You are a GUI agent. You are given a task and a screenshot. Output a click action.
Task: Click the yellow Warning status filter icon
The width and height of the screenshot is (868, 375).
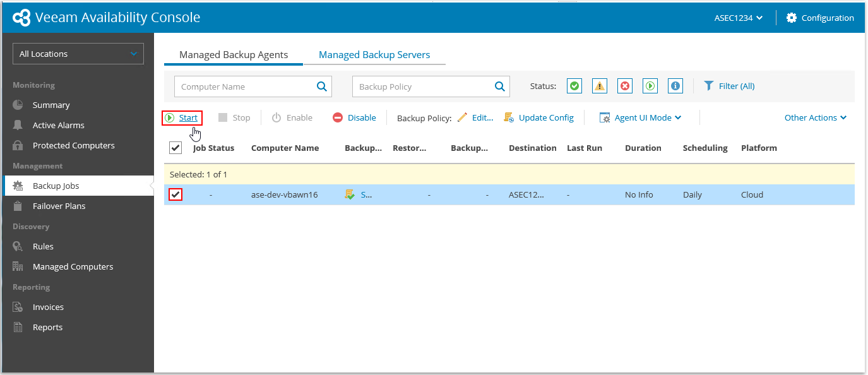[600, 86]
